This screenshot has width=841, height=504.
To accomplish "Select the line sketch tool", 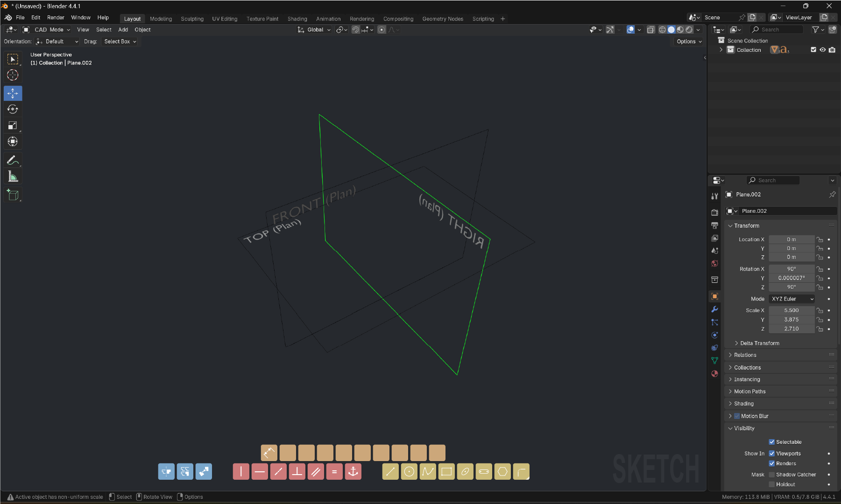I will point(390,472).
